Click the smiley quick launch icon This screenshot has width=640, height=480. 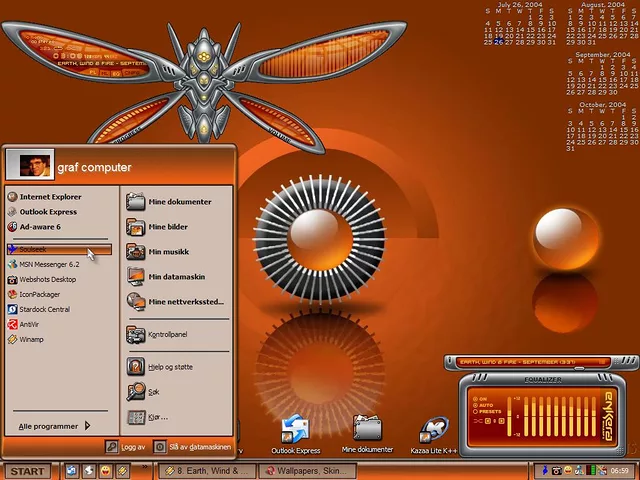tap(105, 471)
